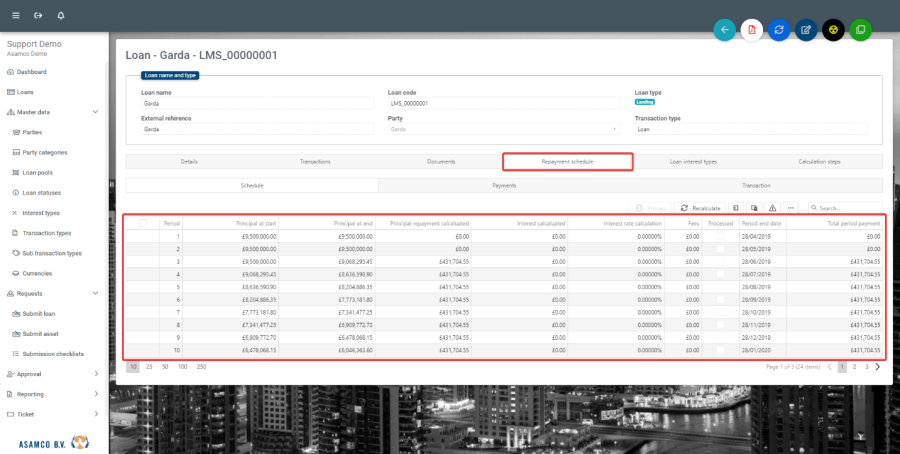Export loan using red PDF icon

click(x=752, y=30)
